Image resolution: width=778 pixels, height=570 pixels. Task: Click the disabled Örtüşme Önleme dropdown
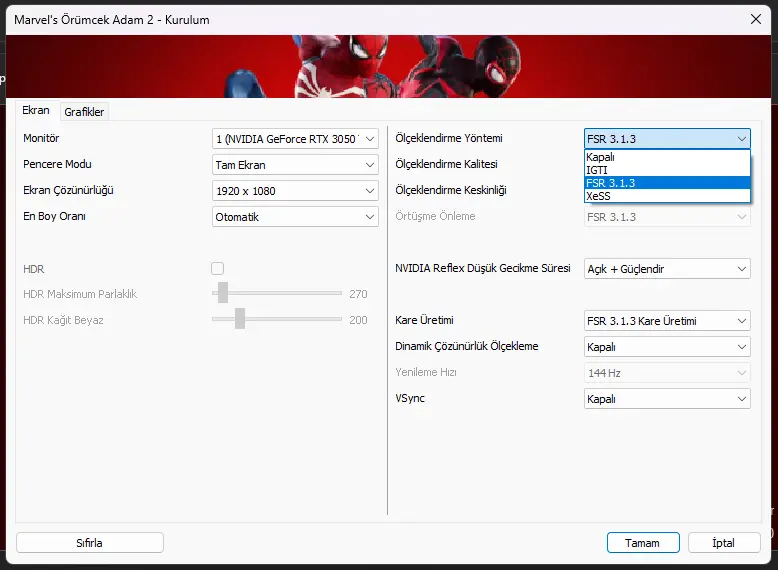[x=667, y=217]
